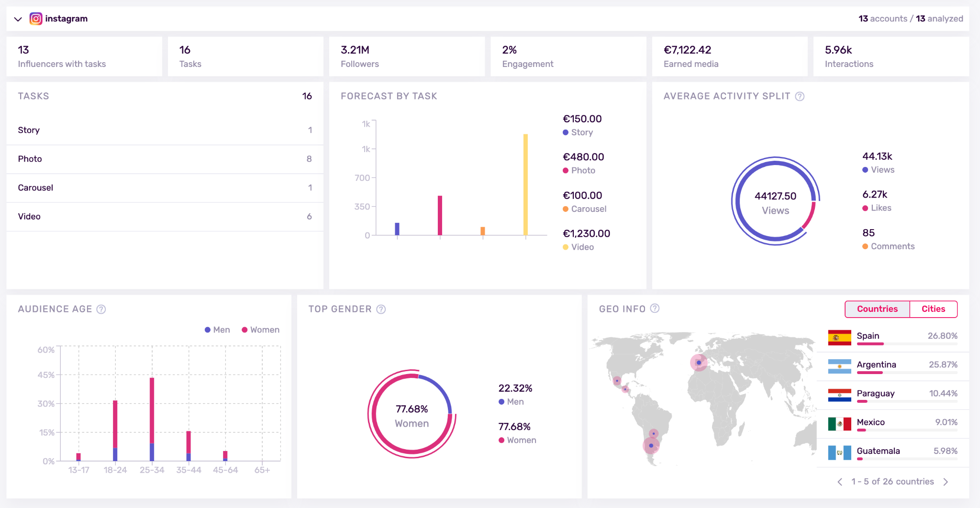Viewport: 980px width, 508px height.
Task: Toggle the Men legend in Audience Age
Action: coord(217,330)
